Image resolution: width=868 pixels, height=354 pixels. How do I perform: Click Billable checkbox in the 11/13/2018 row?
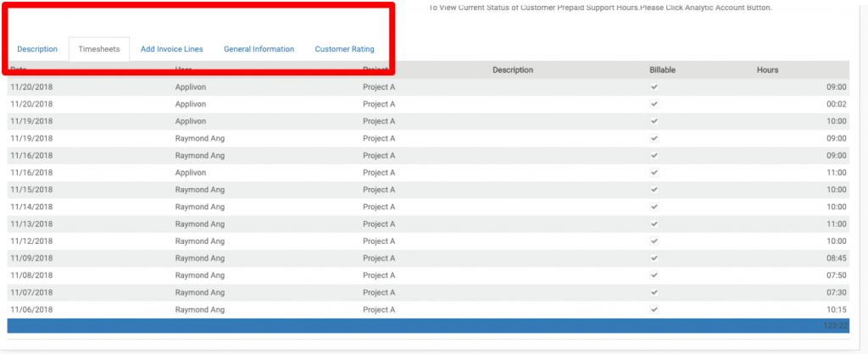[x=654, y=224]
